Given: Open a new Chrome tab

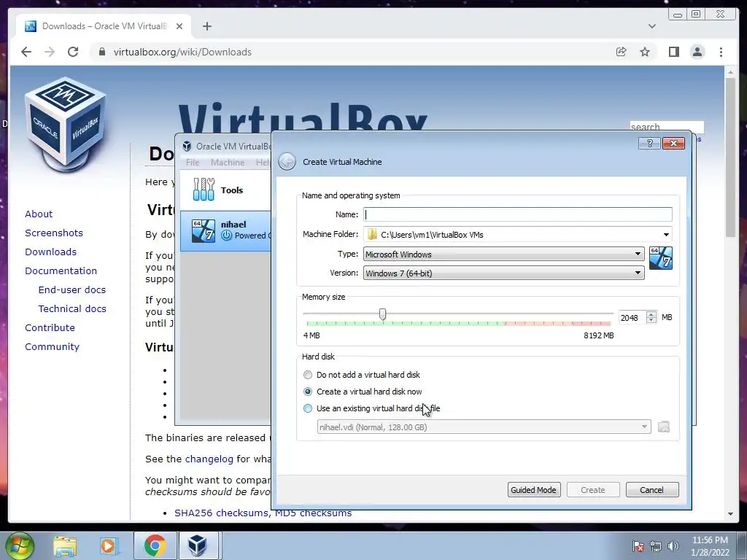Looking at the screenshot, I should pyautogui.click(x=206, y=26).
